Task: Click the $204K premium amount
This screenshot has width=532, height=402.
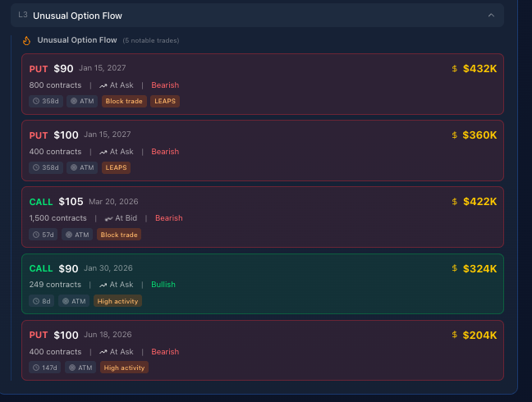Action: (479, 335)
